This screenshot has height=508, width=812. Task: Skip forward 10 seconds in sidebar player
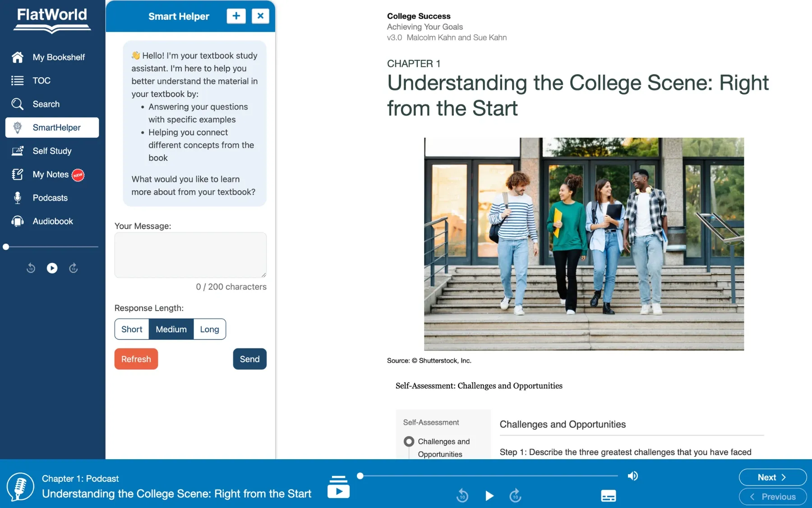tap(74, 268)
